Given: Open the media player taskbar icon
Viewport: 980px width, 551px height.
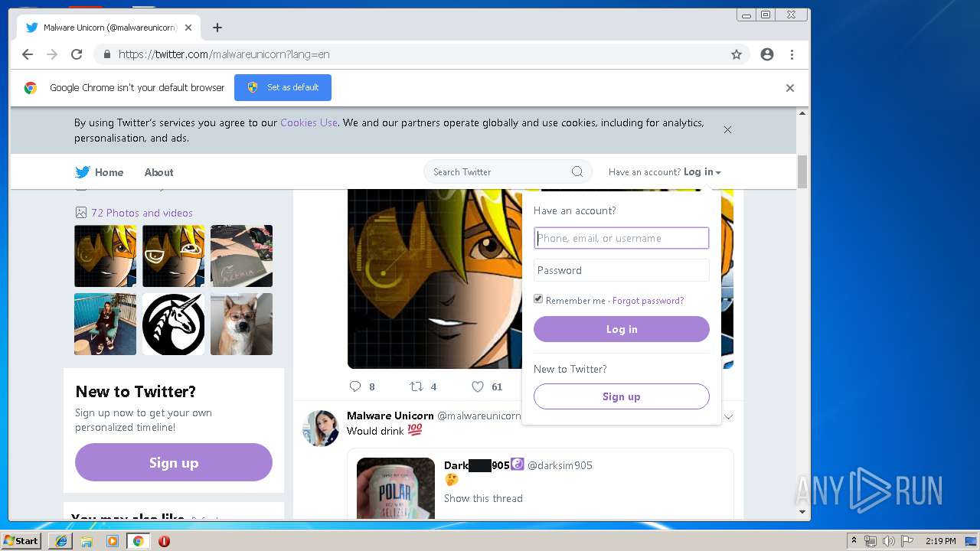Looking at the screenshot, I should pyautogui.click(x=113, y=541).
